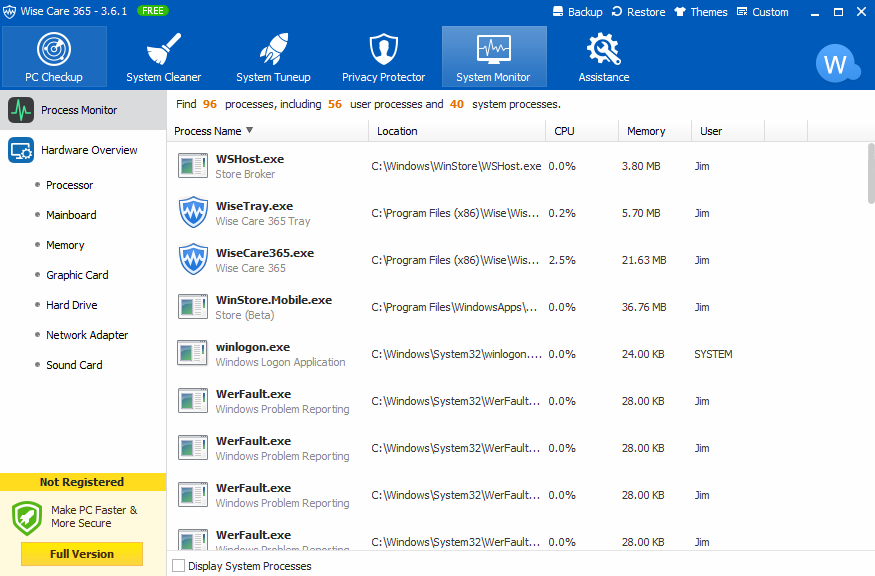Click the WinStore.Mobile.exe process icon
The width and height of the screenshot is (875, 576).
(x=193, y=306)
